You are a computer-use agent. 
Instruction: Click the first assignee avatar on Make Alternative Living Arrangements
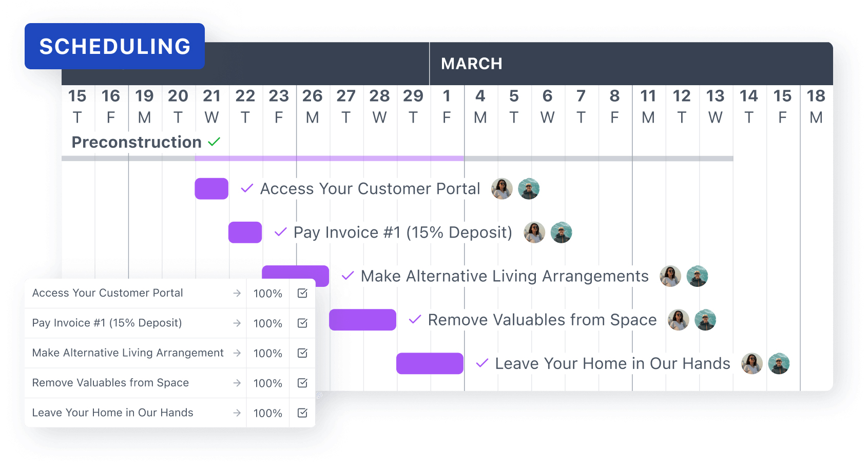tap(670, 276)
